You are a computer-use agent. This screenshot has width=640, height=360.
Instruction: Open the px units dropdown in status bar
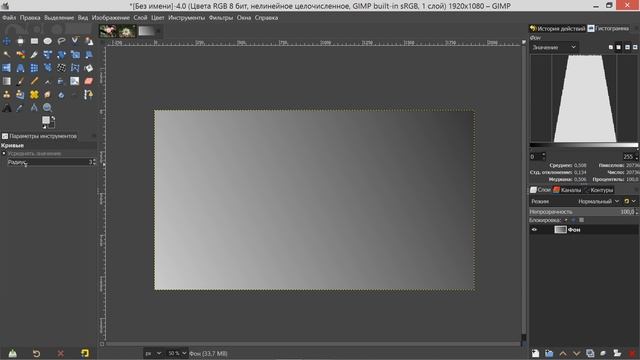[153, 353]
